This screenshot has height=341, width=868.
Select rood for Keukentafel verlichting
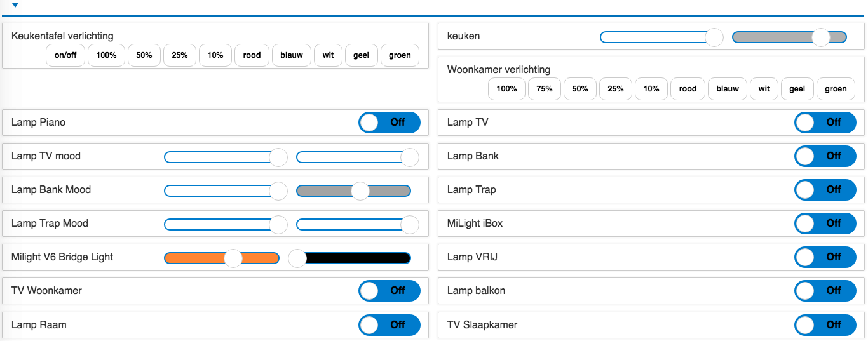click(252, 55)
